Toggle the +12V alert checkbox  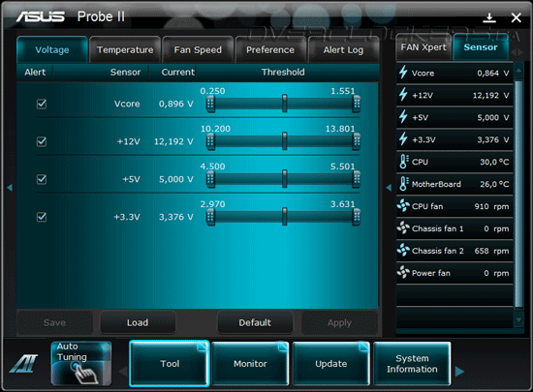42,141
